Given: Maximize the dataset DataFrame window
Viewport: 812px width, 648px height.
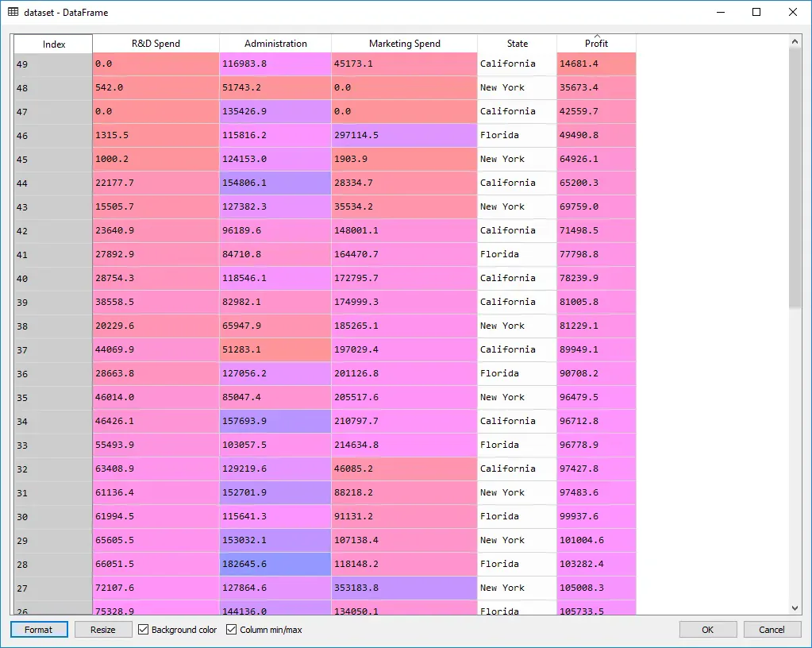Looking at the screenshot, I should 756,12.
